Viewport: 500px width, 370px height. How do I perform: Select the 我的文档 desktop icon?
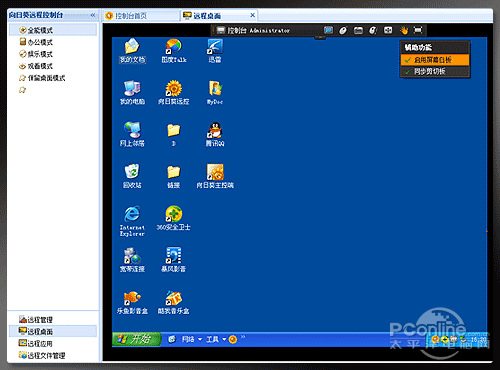click(132, 51)
